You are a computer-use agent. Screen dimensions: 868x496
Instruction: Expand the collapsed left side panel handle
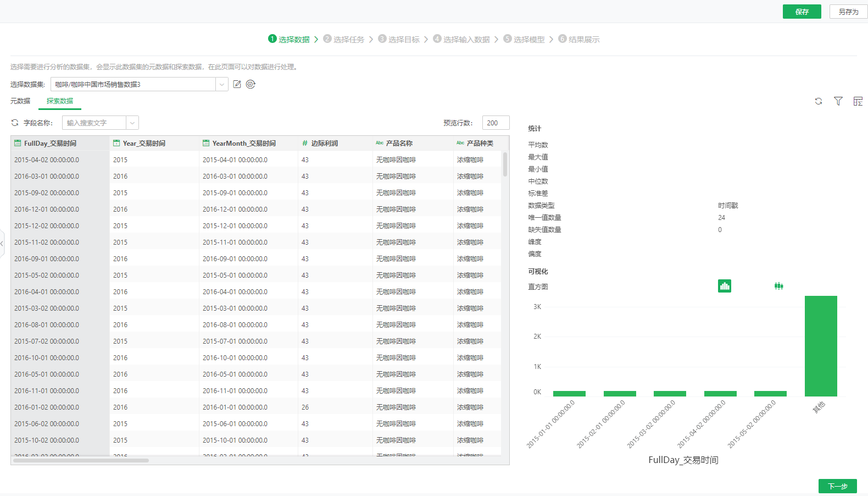click(2, 244)
